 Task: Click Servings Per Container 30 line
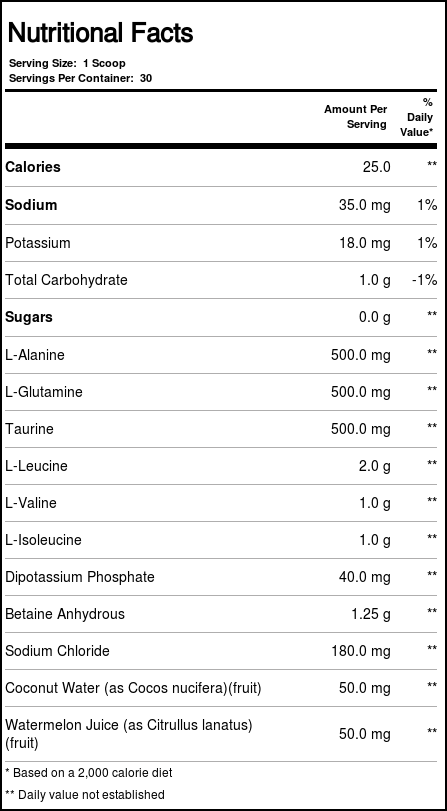pos(81,79)
